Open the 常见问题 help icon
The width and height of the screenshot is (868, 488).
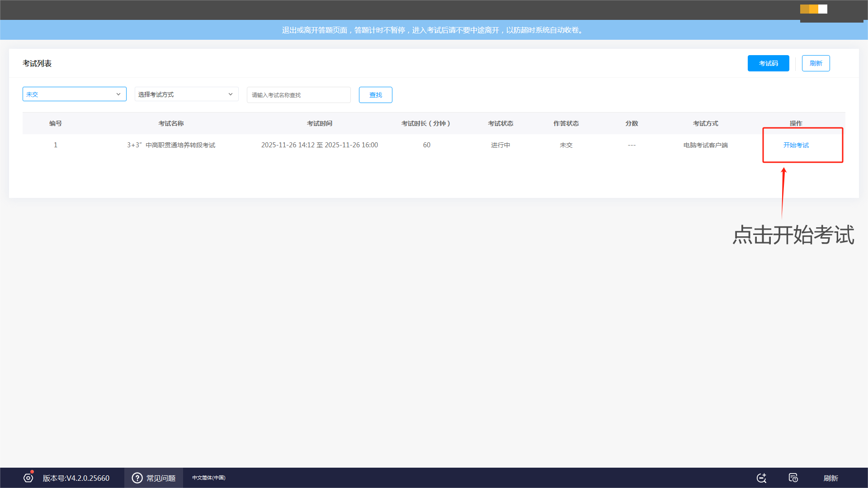[x=137, y=478]
